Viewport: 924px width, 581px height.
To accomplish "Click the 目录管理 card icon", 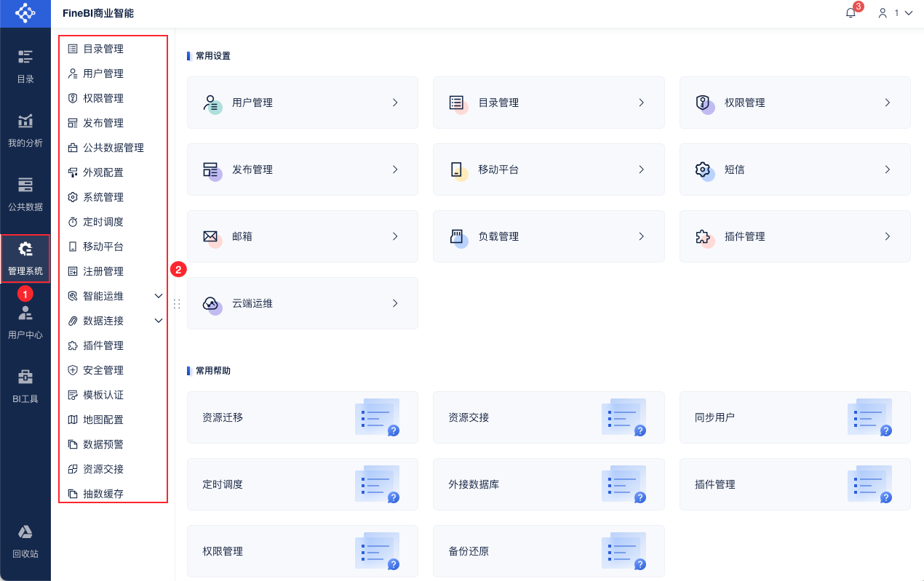I will coord(458,104).
